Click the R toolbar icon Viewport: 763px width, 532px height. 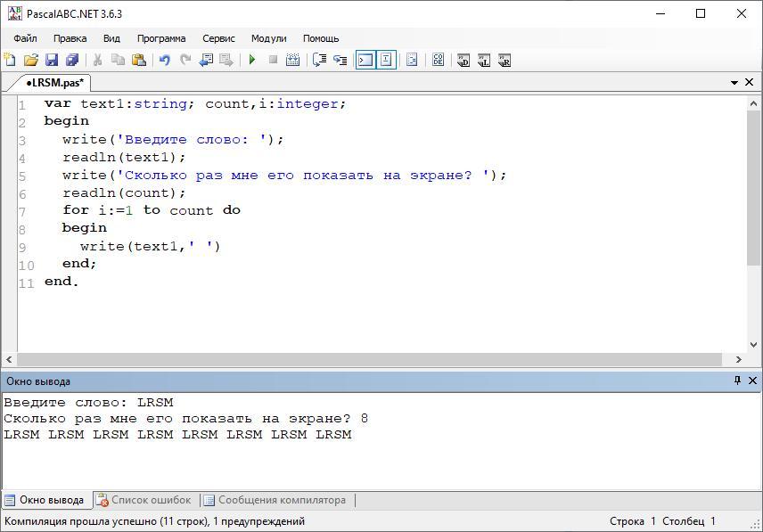click(505, 60)
